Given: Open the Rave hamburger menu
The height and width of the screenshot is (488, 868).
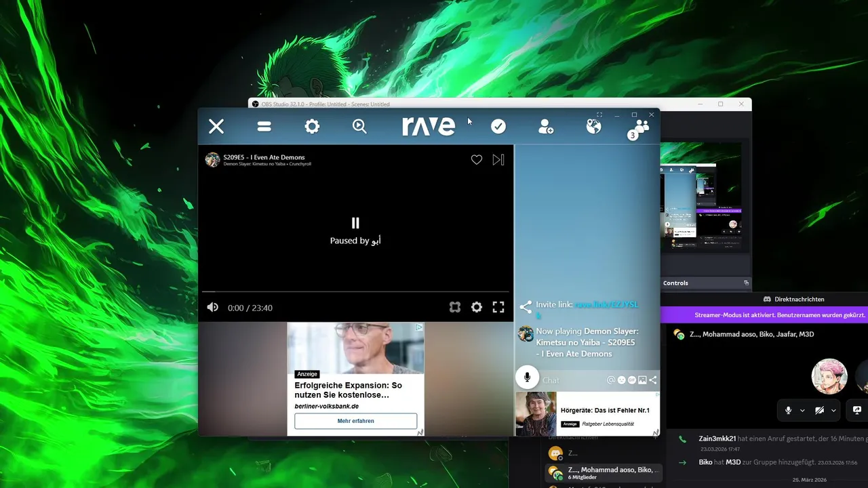Looking at the screenshot, I should click(264, 126).
